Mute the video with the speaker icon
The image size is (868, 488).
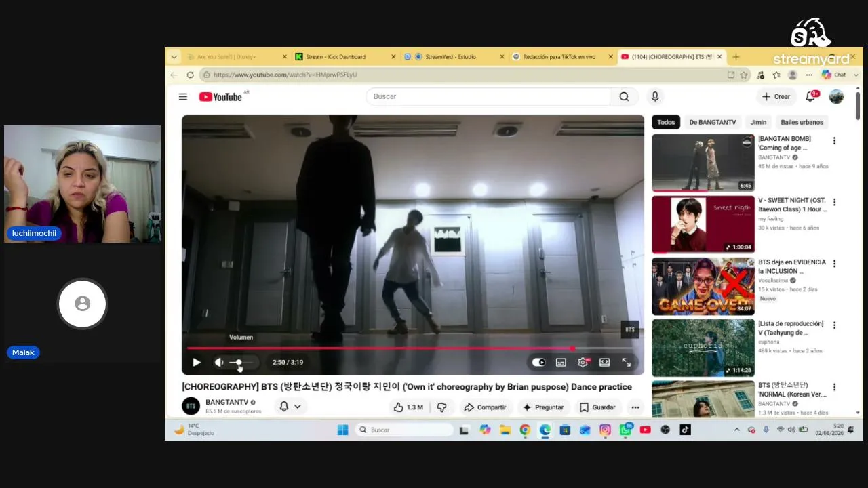tap(219, 363)
